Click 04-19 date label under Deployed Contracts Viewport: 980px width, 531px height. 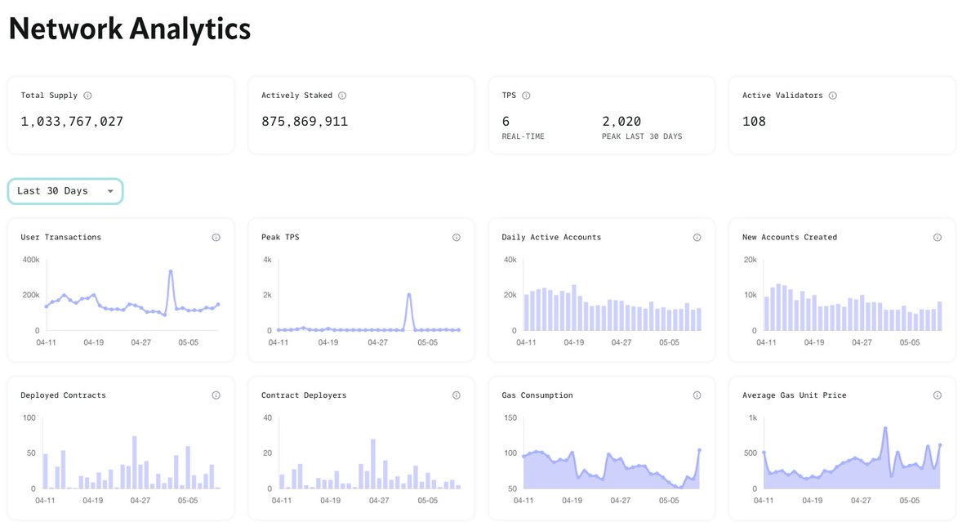pos(92,501)
